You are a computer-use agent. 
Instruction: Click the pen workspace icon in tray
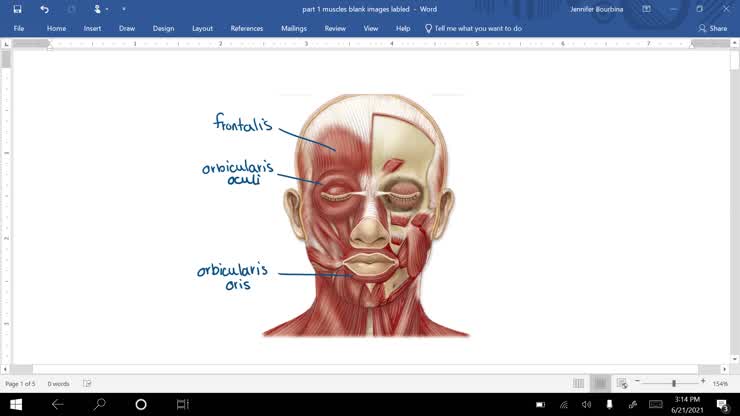633,405
